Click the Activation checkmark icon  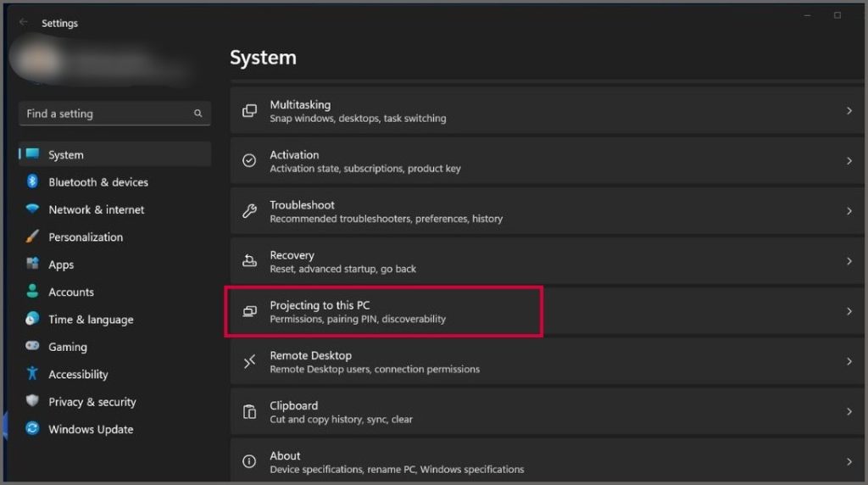[250, 160]
